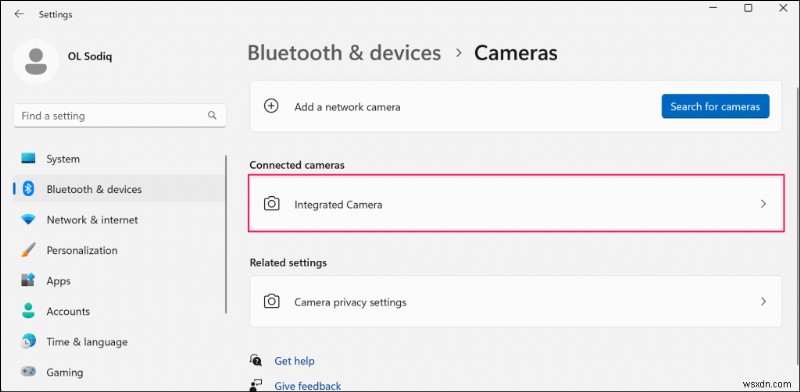Click Search for cameras button
Viewport: 800px width, 392px height.
(x=715, y=106)
